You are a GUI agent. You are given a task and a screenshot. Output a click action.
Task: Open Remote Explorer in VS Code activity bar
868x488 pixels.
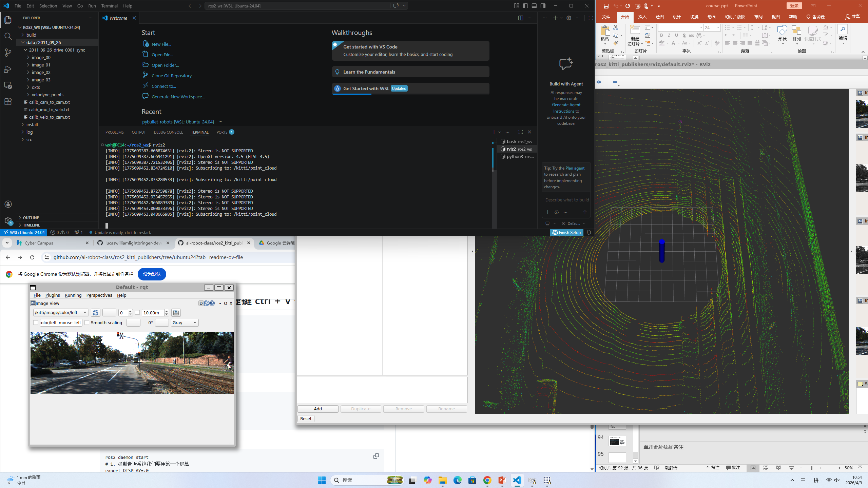point(8,85)
